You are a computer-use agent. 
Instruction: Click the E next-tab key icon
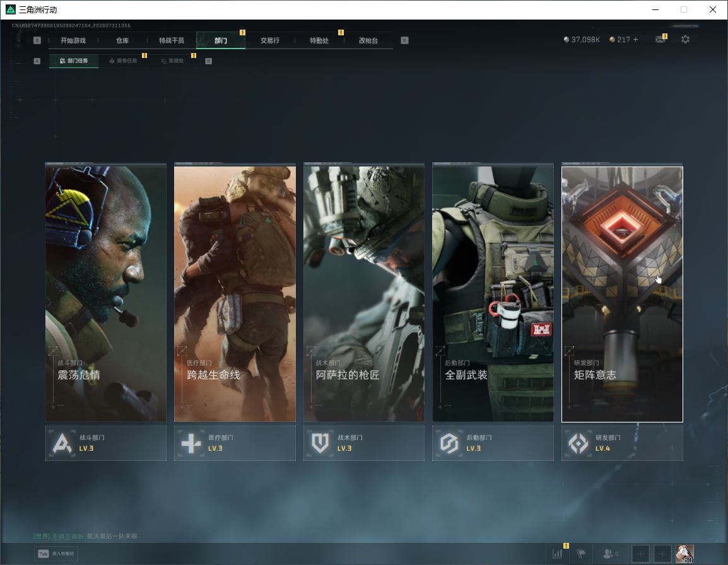coord(404,40)
